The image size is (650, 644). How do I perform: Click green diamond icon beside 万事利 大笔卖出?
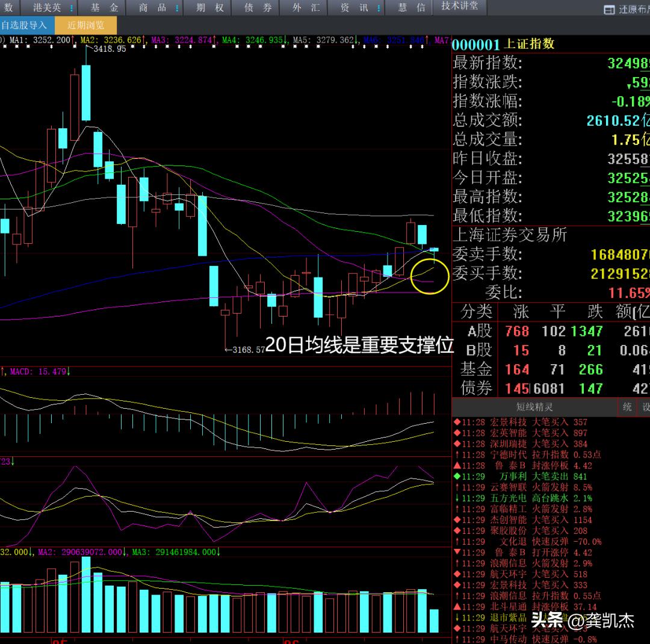pos(456,477)
